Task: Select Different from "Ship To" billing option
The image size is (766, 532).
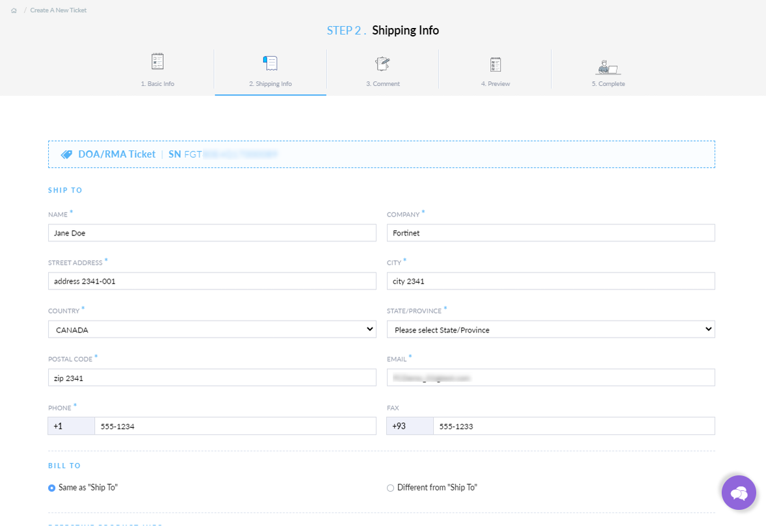Action: (391, 488)
